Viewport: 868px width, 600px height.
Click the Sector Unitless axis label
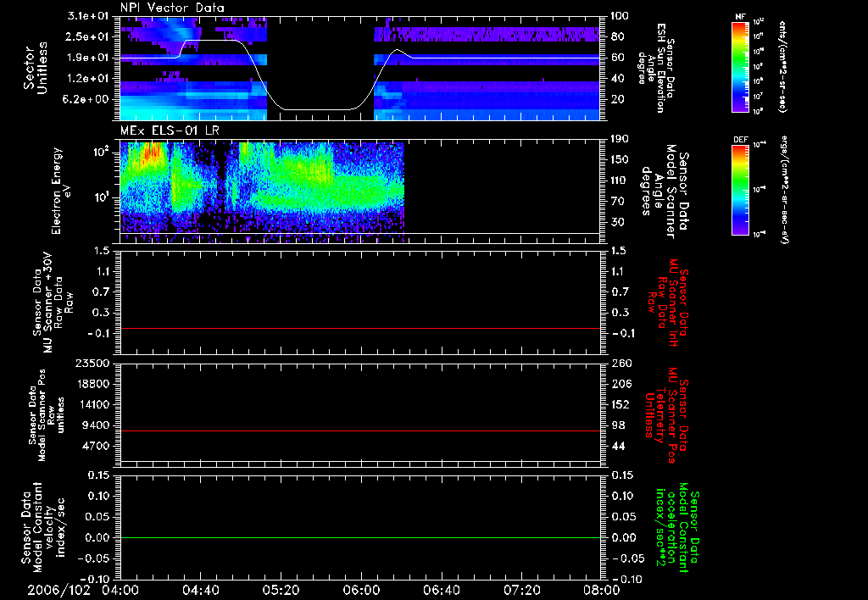(36, 68)
